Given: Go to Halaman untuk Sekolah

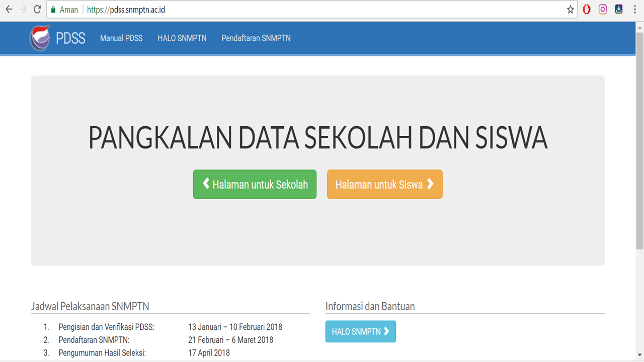Looking at the screenshot, I should point(255,185).
